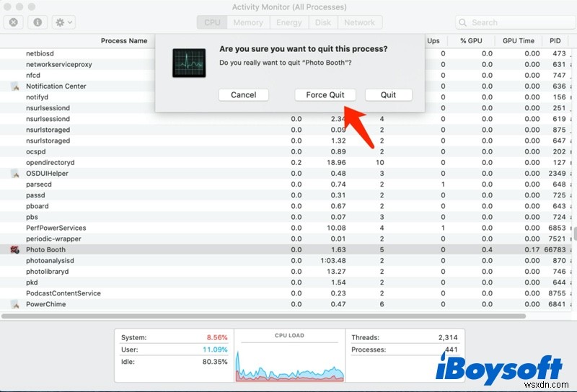Image resolution: width=577 pixels, height=392 pixels.
Task: Select the Notification Center process name
Action: pos(56,86)
